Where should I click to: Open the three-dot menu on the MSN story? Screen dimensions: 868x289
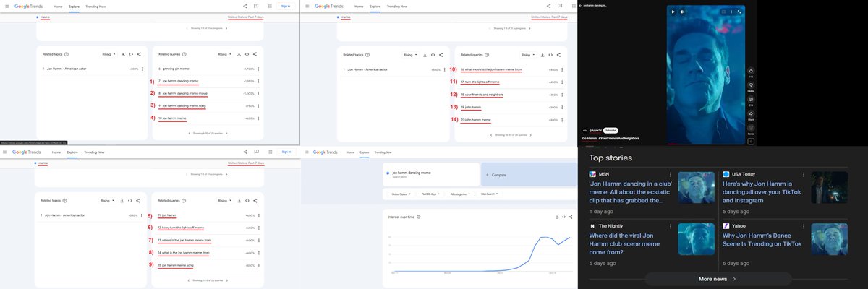click(x=671, y=174)
